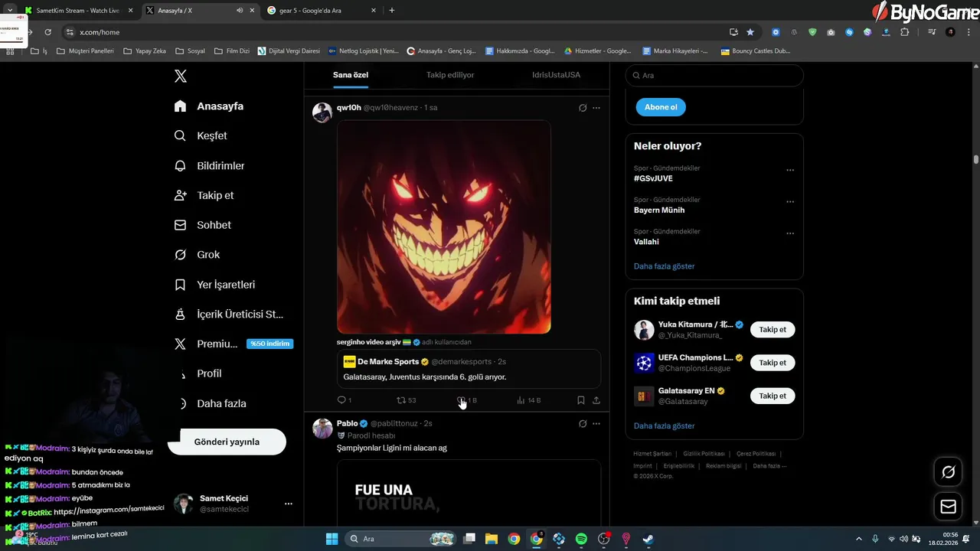Open the anime face image in post
This screenshot has width=980, height=551.
[x=444, y=227]
